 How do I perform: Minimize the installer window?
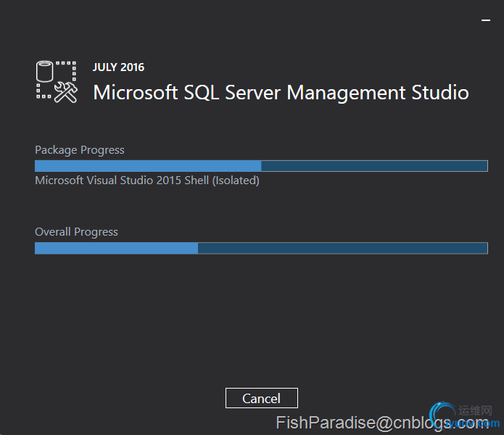pyautogui.click(x=486, y=20)
